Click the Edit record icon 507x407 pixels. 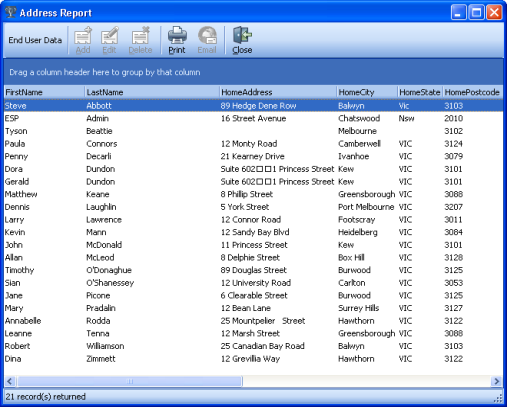tap(110, 35)
